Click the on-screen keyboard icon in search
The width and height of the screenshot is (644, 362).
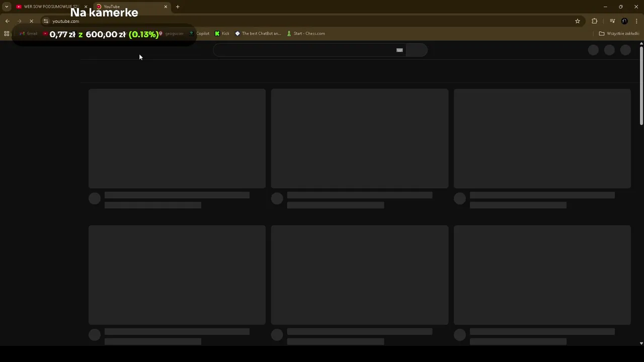[399, 50]
